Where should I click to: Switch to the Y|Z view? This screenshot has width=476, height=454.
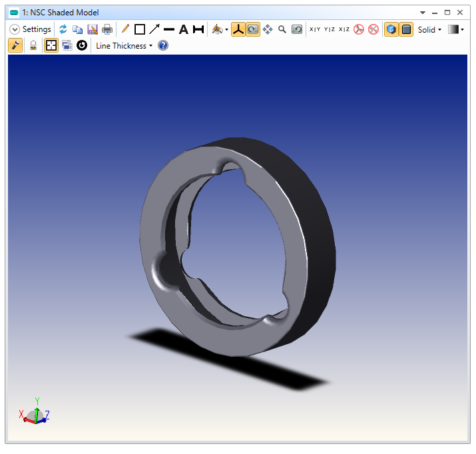pos(330,29)
